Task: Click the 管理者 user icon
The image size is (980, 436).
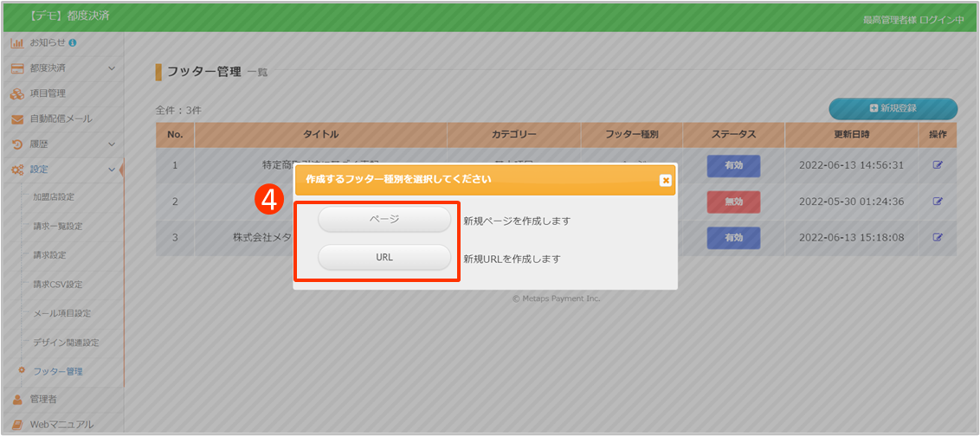Action: pyautogui.click(x=16, y=399)
